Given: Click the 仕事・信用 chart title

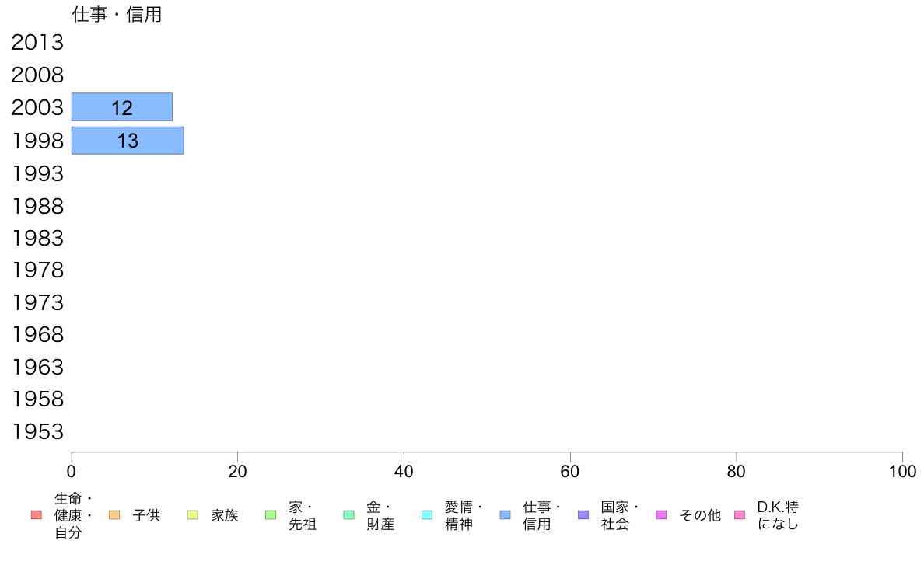Looking at the screenshot, I should point(117,15).
